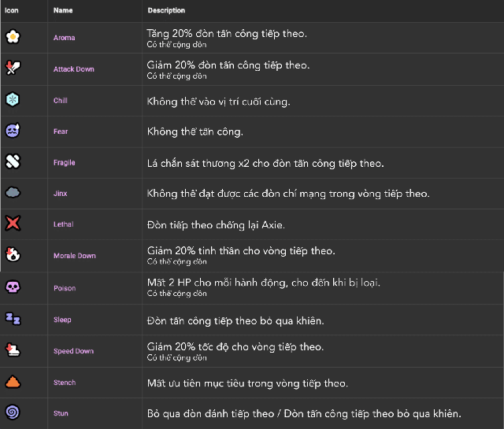The width and height of the screenshot is (504, 429).
Task: Click the Aroma flower icon
Action: pos(13,37)
